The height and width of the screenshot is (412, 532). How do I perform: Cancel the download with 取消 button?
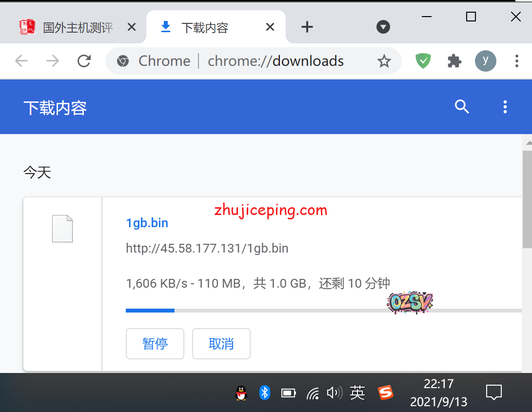tap(221, 344)
